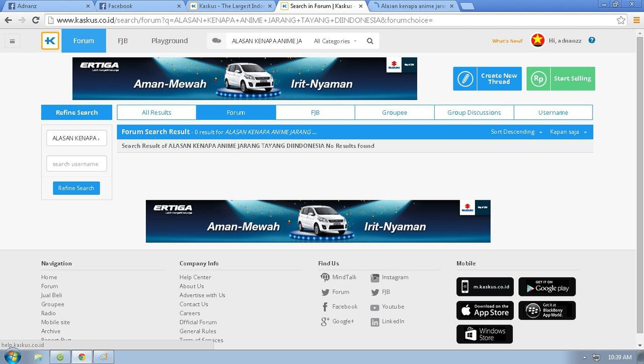Viewport: 644px width, 364px height.
Task: Click the Chrome address bar URL
Action: (245, 21)
